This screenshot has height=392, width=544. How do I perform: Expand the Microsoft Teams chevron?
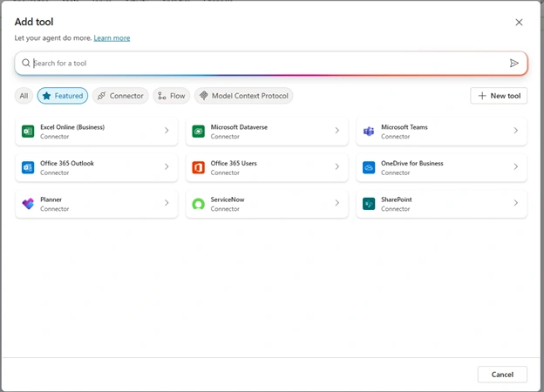(x=516, y=131)
